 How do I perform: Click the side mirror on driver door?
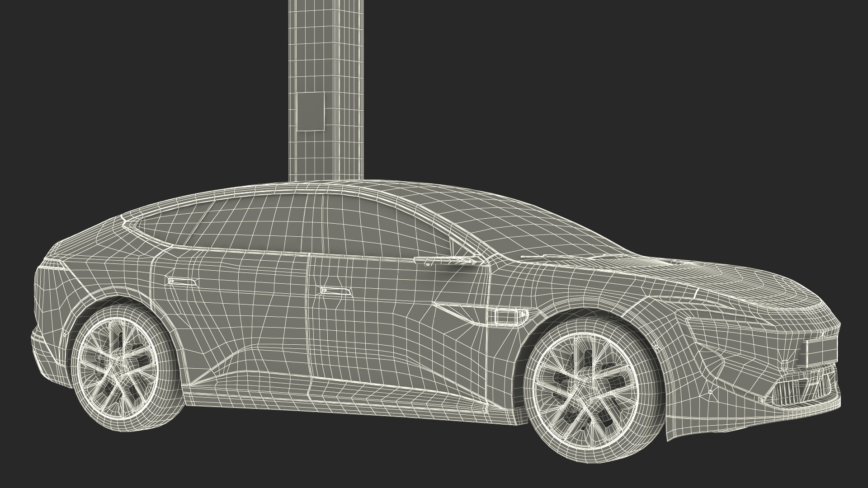[x=448, y=262]
